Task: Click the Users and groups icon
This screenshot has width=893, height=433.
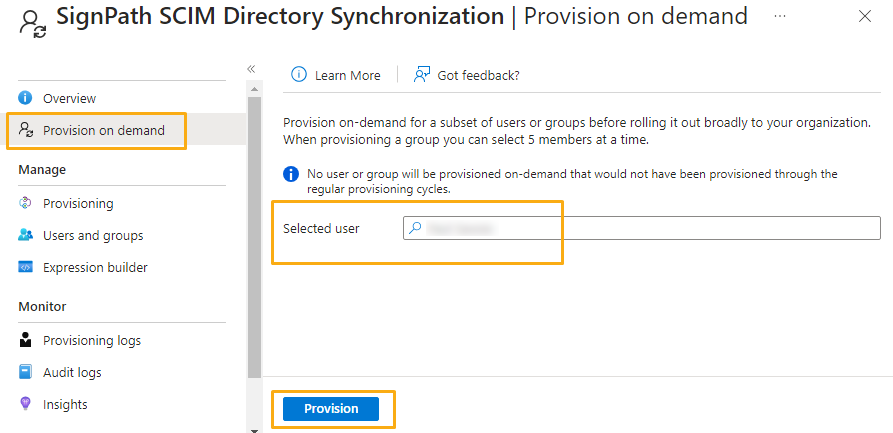Action: [x=26, y=235]
